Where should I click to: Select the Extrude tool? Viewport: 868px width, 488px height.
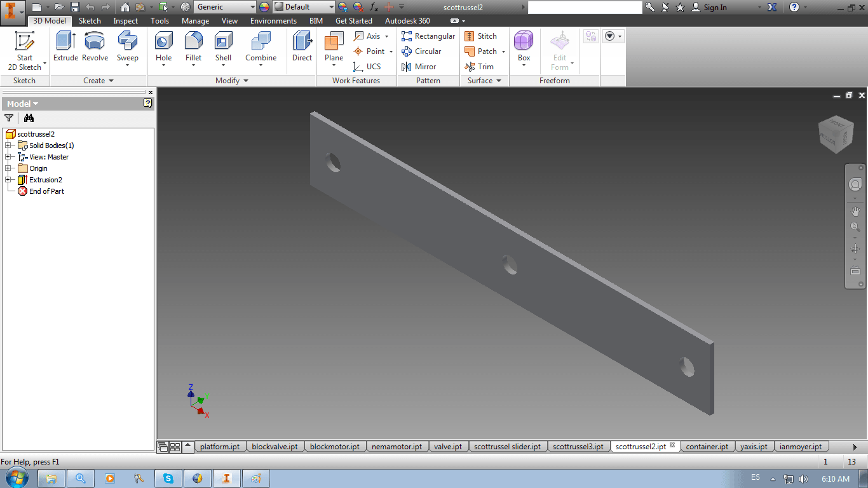(x=65, y=48)
